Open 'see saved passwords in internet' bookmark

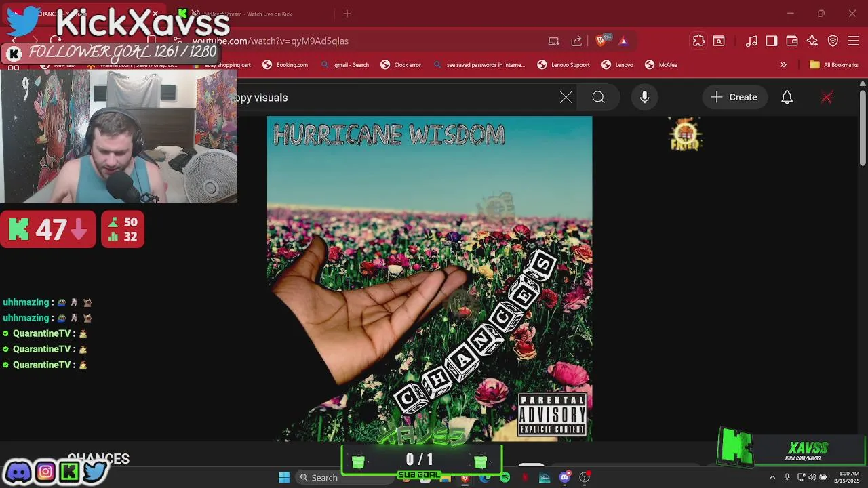click(479, 65)
